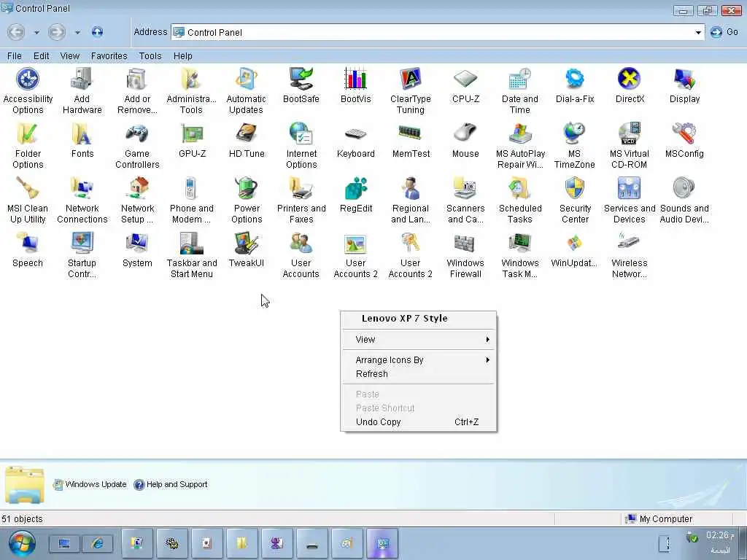This screenshot has height=560, width=747.
Task: Open Date and Time icon
Action: click(x=519, y=79)
